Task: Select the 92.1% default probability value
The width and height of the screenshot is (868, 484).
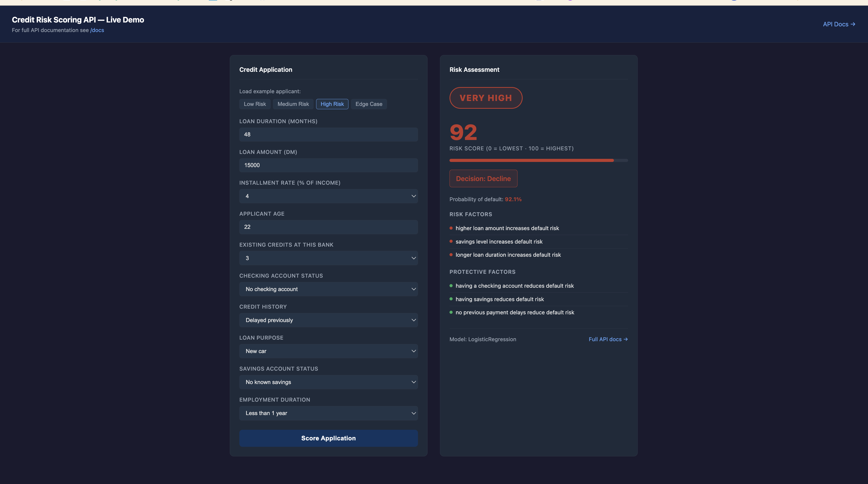Action: coord(513,199)
